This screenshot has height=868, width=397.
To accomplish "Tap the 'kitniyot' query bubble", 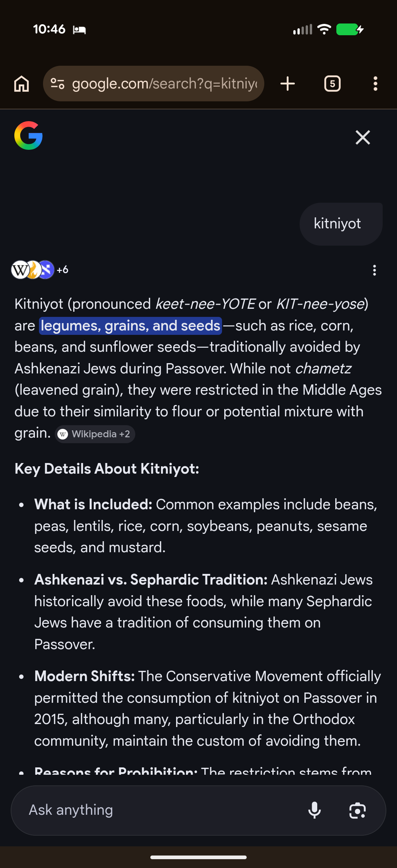I will coord(337,224).
